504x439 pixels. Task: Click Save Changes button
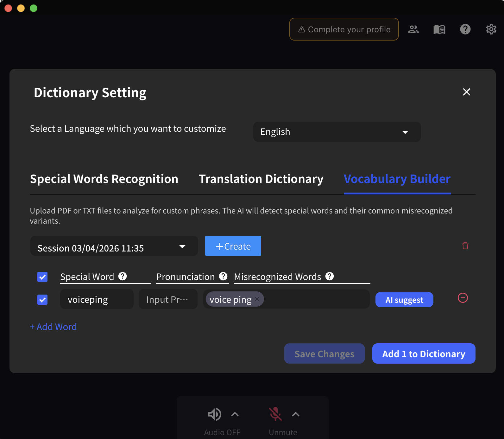click(x=324, y=353)
